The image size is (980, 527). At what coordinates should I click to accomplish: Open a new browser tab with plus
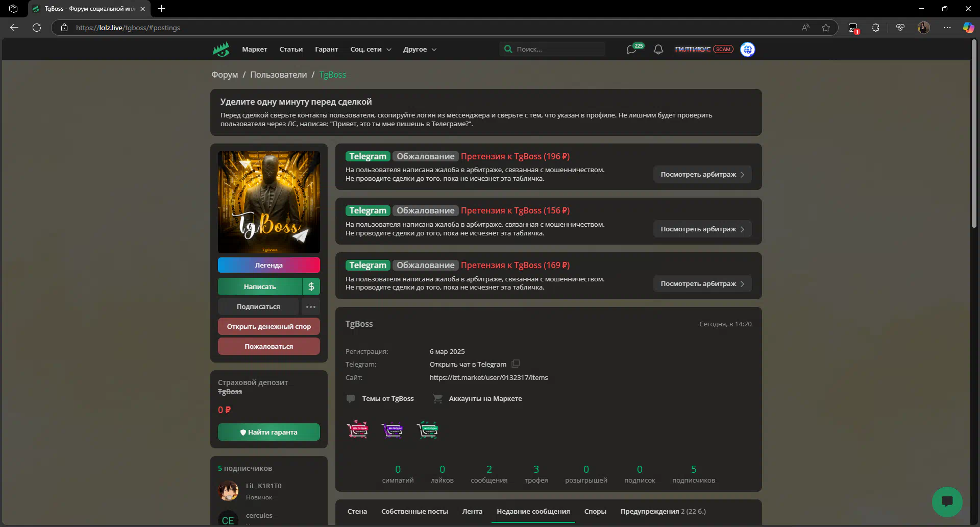point(161,9)
